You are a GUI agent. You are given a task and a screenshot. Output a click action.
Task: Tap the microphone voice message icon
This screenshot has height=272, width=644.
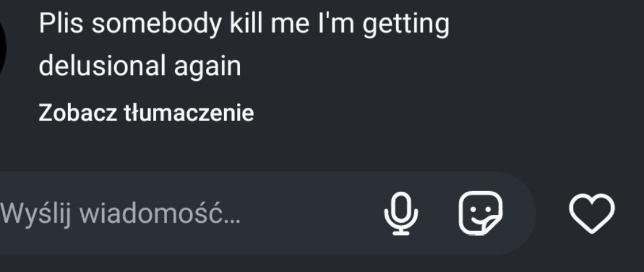[x=401, y=214]
